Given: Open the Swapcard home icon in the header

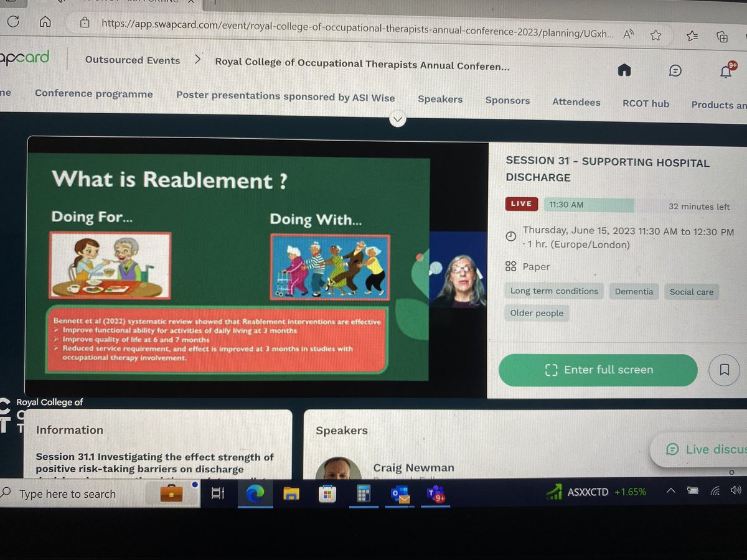Looking at the screenshot, I should (624, 70).
